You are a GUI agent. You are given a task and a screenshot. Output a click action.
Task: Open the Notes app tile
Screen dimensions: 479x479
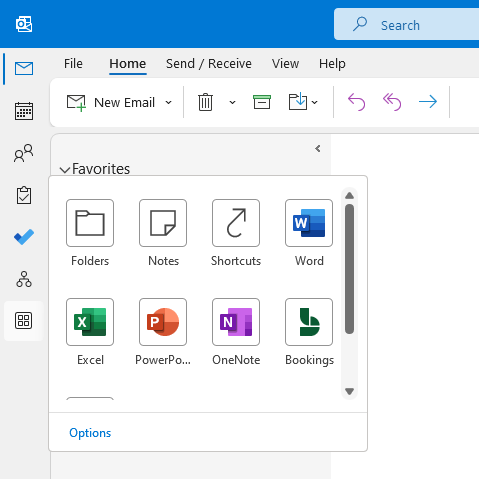(163, 223)
